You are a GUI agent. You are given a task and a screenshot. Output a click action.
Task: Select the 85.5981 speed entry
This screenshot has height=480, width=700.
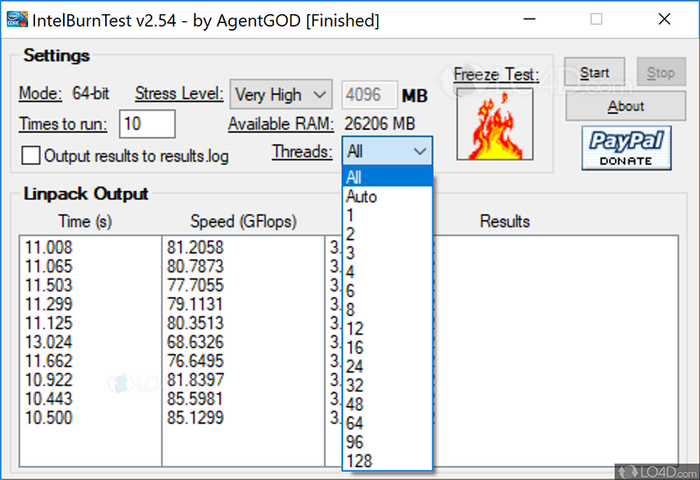195,399
